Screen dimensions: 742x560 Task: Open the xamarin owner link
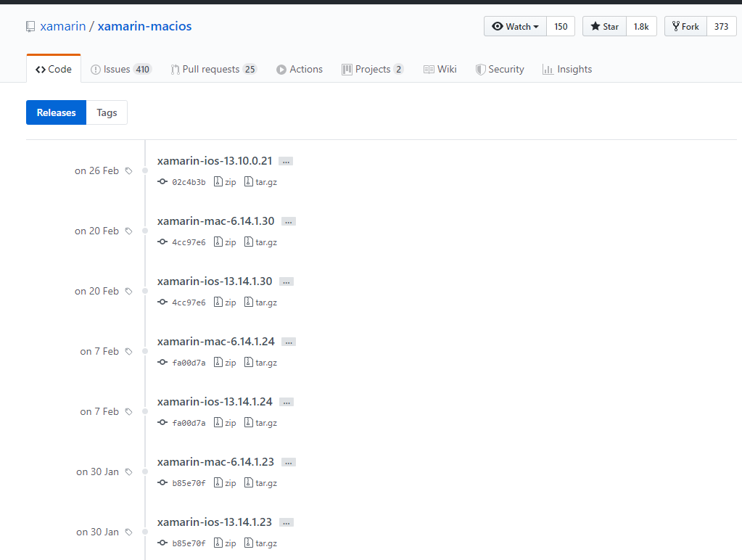(x=63, y=26)
